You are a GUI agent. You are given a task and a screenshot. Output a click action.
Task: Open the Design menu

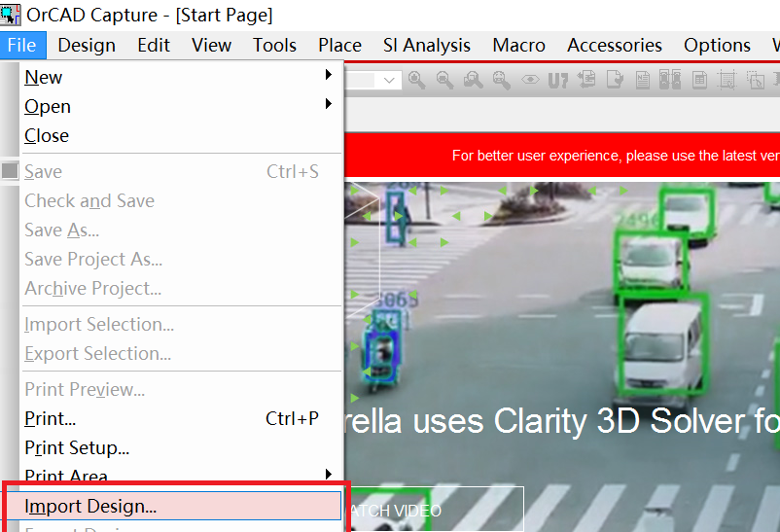tap(87, 45)
